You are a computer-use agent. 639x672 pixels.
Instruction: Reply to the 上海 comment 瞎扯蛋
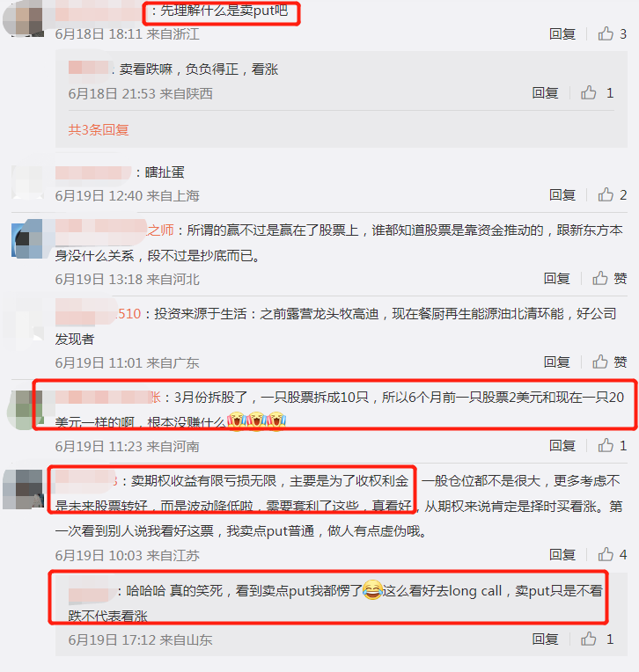coord(562,195)
